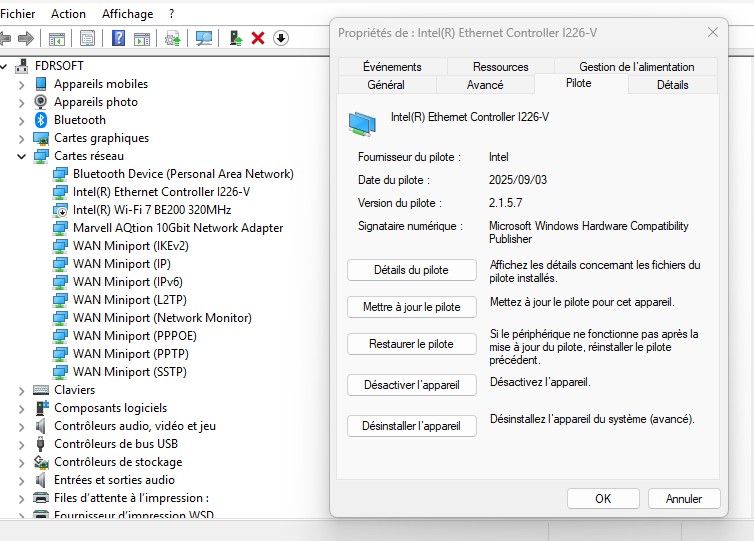Collapse the Cartes réseau category
754x541 pixels.
coord(22,156)
